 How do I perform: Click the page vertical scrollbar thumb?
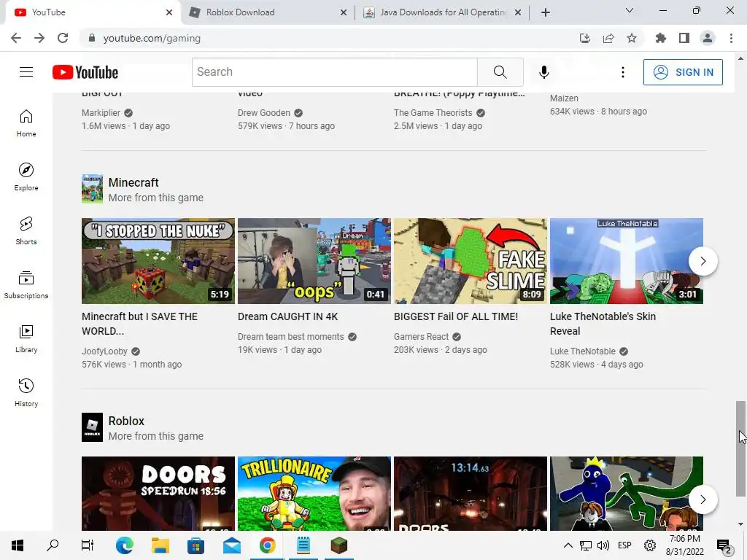(740, 448)
